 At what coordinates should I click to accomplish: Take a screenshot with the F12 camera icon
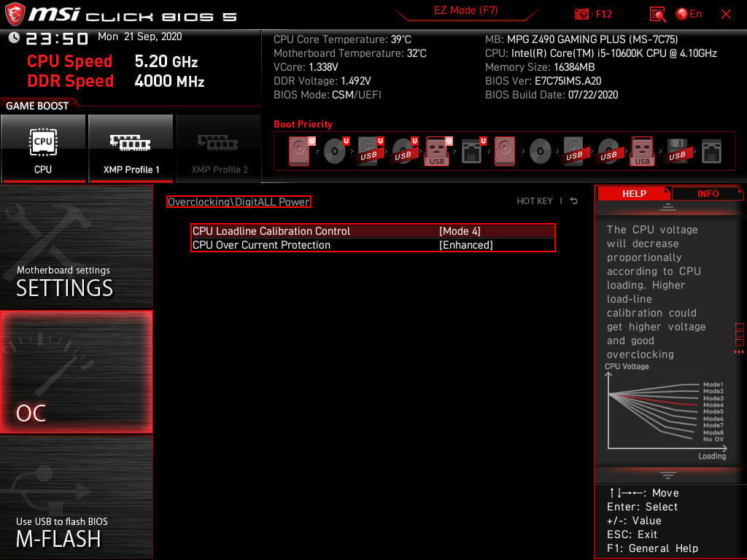pos(581,14)
